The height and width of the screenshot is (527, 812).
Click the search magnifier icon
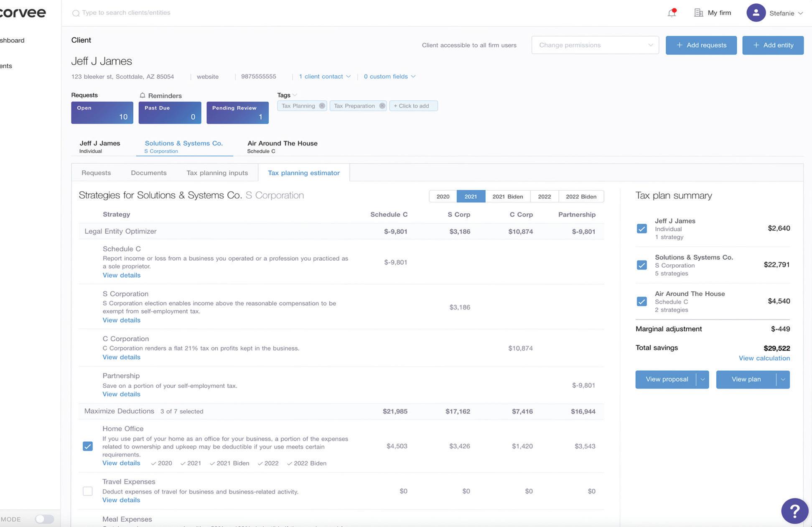(x=76, y=13)
